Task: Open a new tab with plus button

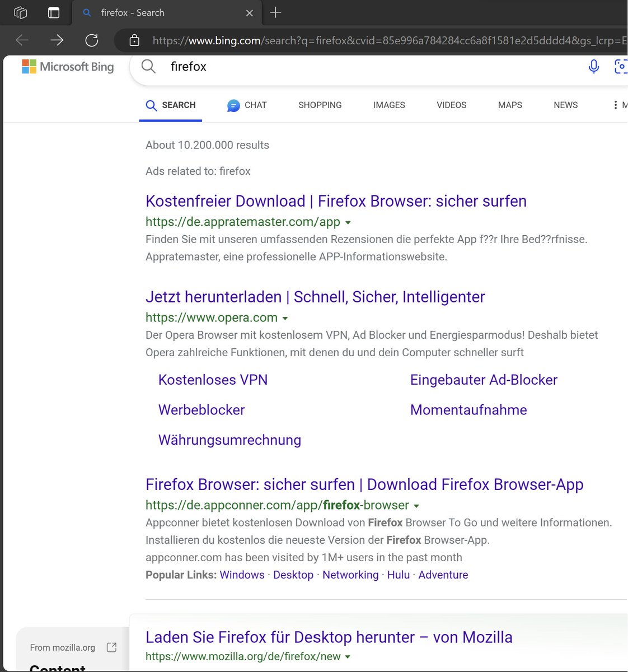Action: click(276, 12)
